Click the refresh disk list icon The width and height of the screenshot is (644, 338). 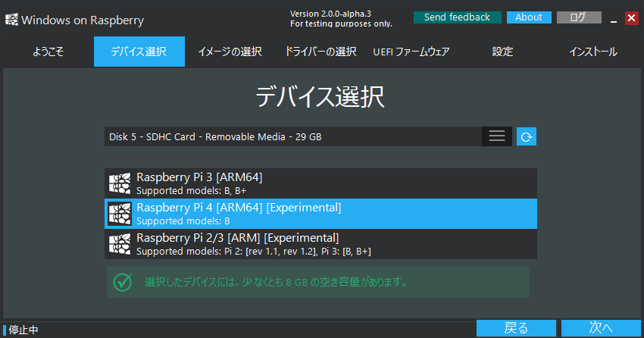click(526, 136)
